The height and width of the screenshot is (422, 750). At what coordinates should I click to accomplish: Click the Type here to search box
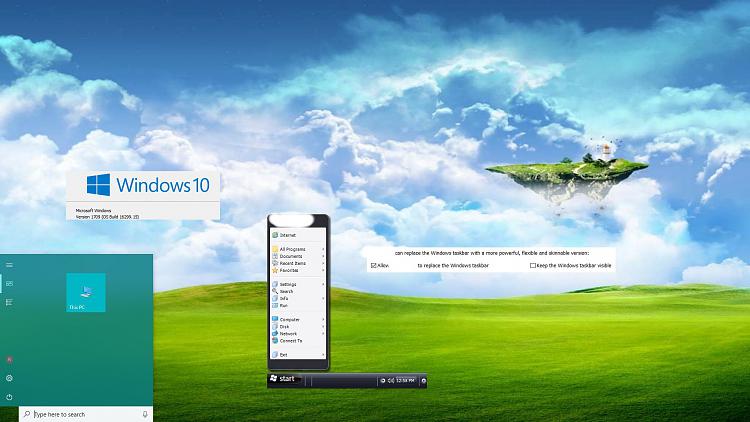click(86, 414)
